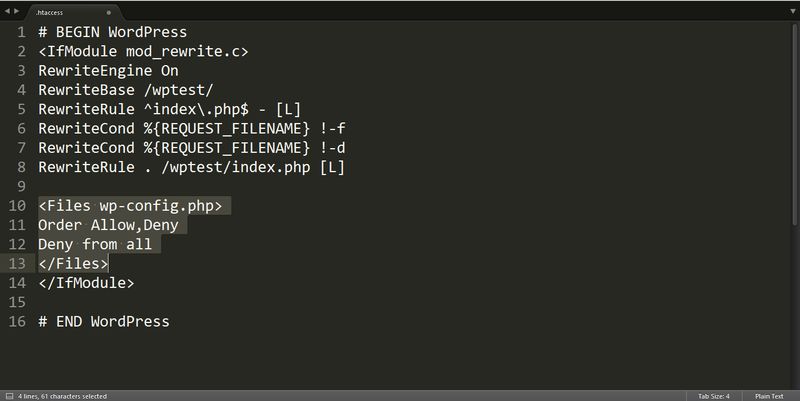Toggle side panel switcher icon in status bar

[9, 396]
